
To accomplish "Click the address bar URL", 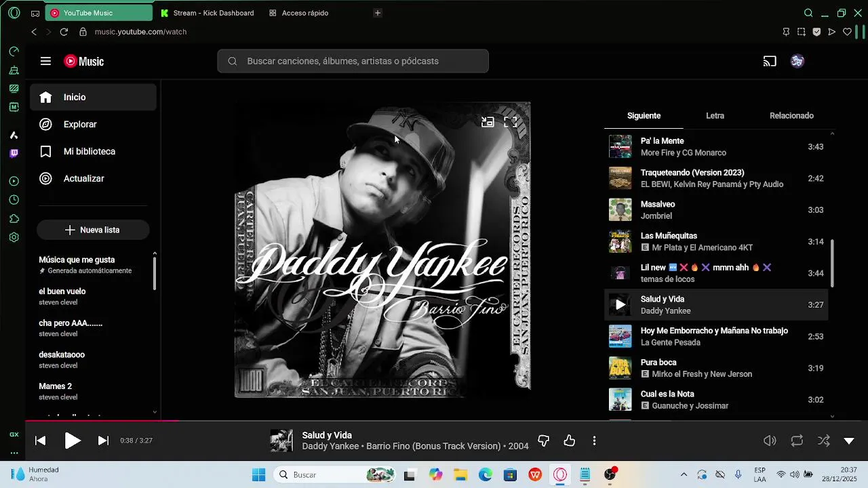I will click(140, 32).
